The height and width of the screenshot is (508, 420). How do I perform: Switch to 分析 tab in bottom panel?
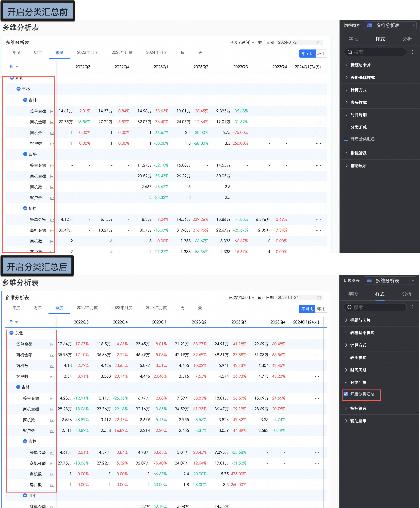coord(407,294)
